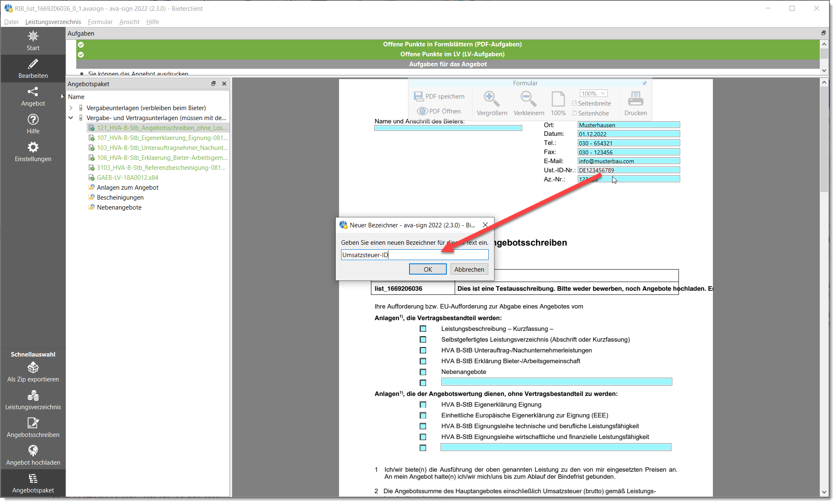This screenshot has height=504, width=836.
Task: Click Als Zip exportieren quick action
Action: coord(33,373)
